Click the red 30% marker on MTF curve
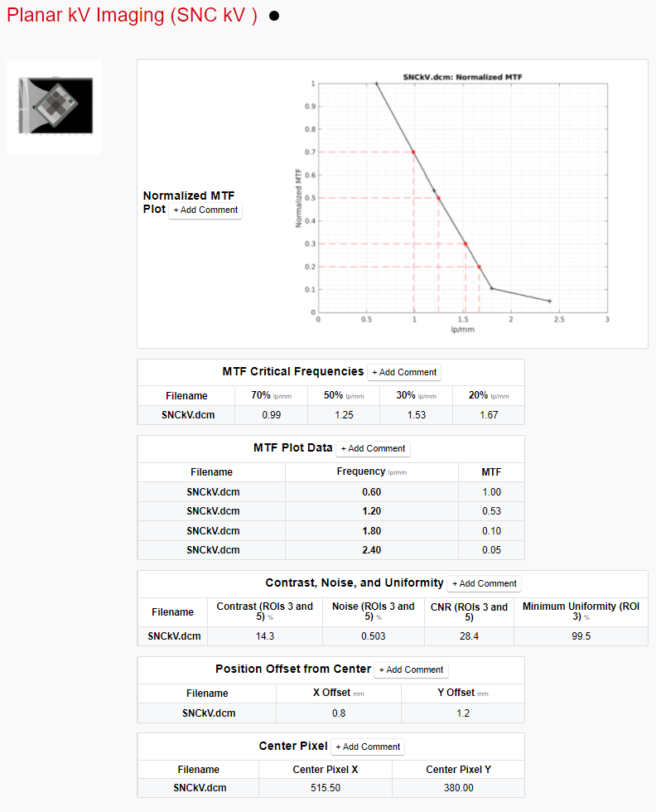The image size is (656, 812). pyautogui.click(x=465, y=244)
